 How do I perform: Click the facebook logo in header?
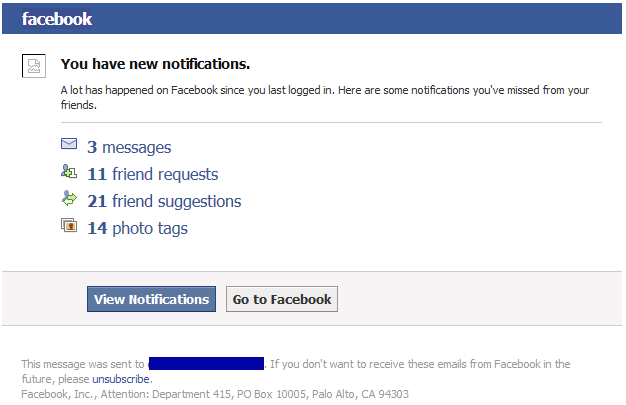tap(57, 19)
